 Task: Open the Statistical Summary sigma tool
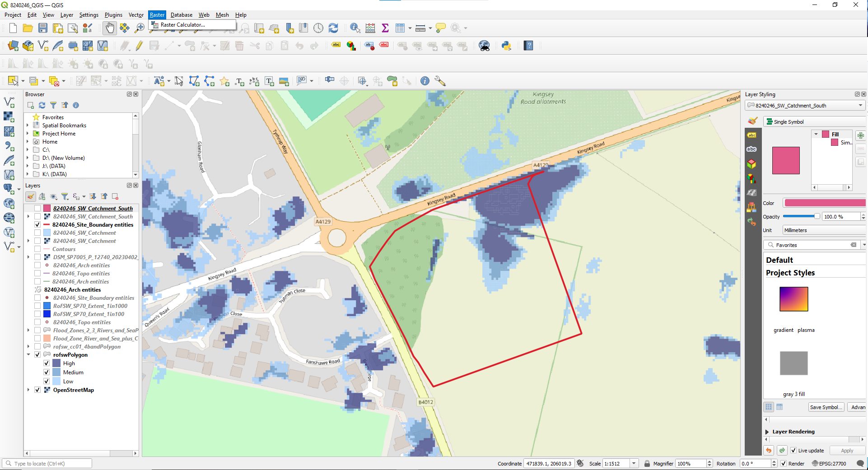tap(385, 28)
